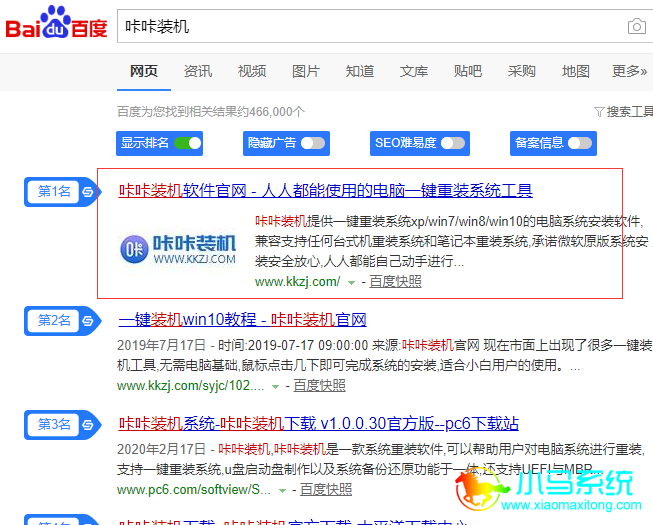Image resolution: width=653 pixels, height=525 pixels.
Task: Open 一键装机win10教程 result title
Action: [242, 320]
